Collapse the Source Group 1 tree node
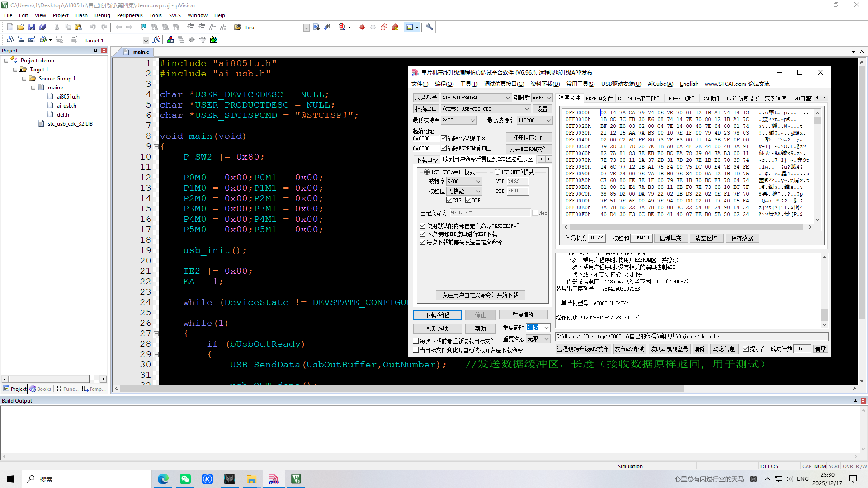The image size is (868, 488). coord(24,79)
